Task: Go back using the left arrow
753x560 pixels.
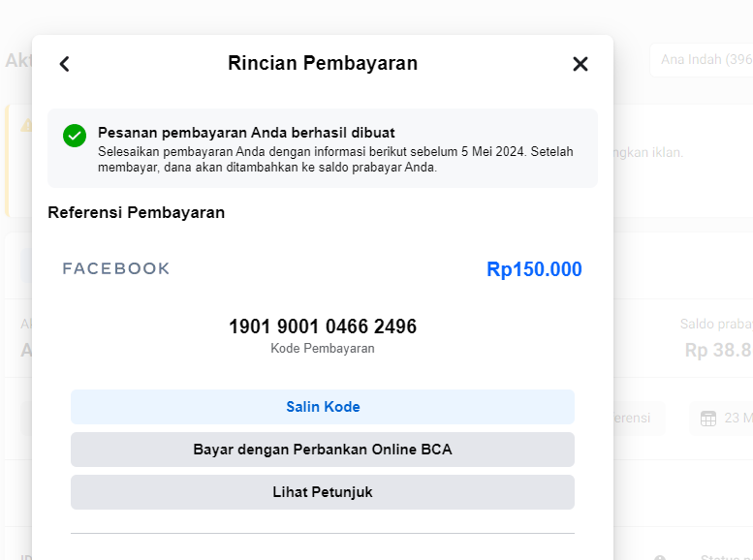Action: (65, 64)
